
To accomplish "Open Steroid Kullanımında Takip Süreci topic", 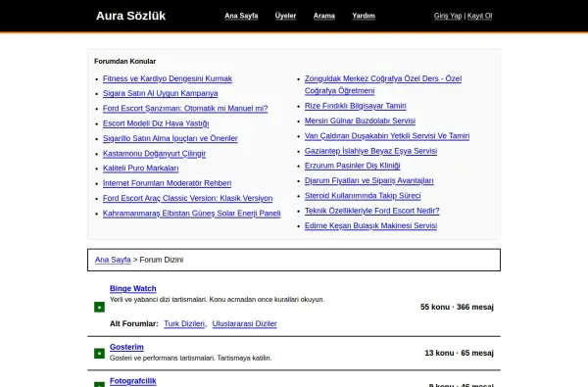I will tap(363, 195).
